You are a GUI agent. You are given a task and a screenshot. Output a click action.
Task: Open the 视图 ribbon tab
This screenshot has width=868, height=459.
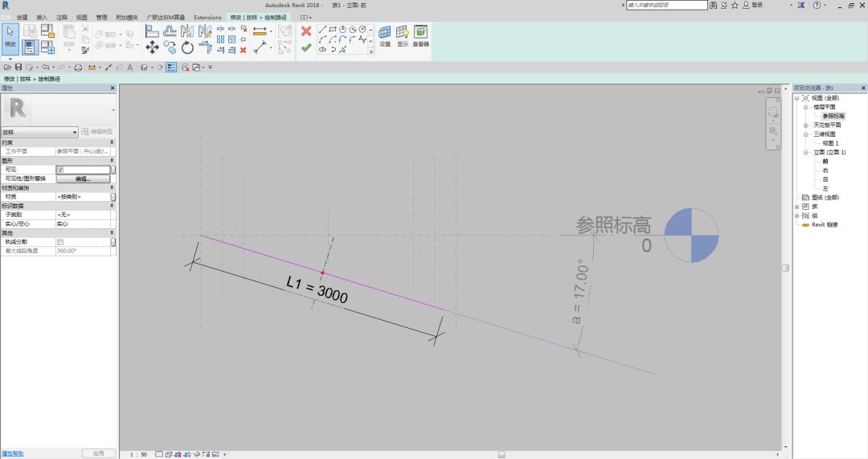tap(82, 17)
